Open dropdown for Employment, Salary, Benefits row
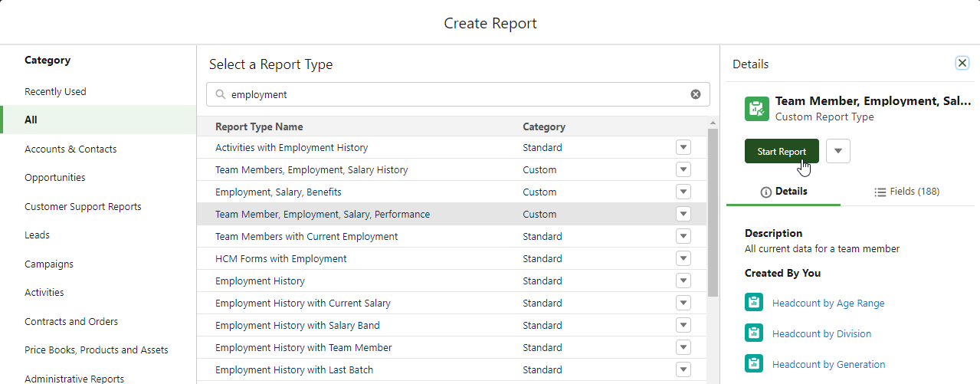This screenshot has height=384, width=980. pos(683,192)
